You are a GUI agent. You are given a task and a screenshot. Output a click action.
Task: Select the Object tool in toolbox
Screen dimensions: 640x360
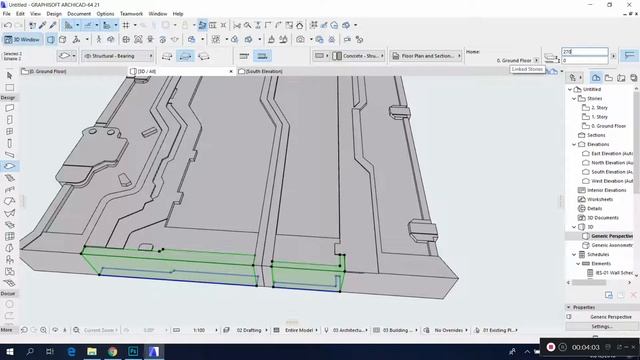click(x=9, y=260)
